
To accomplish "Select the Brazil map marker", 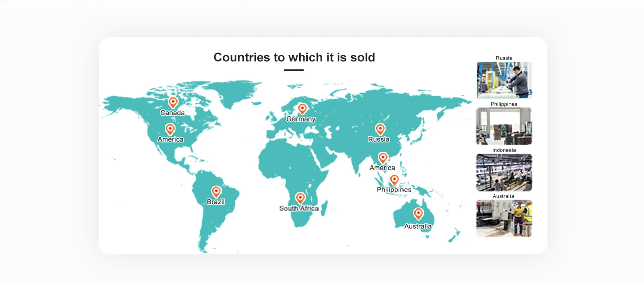I will 216,192.
